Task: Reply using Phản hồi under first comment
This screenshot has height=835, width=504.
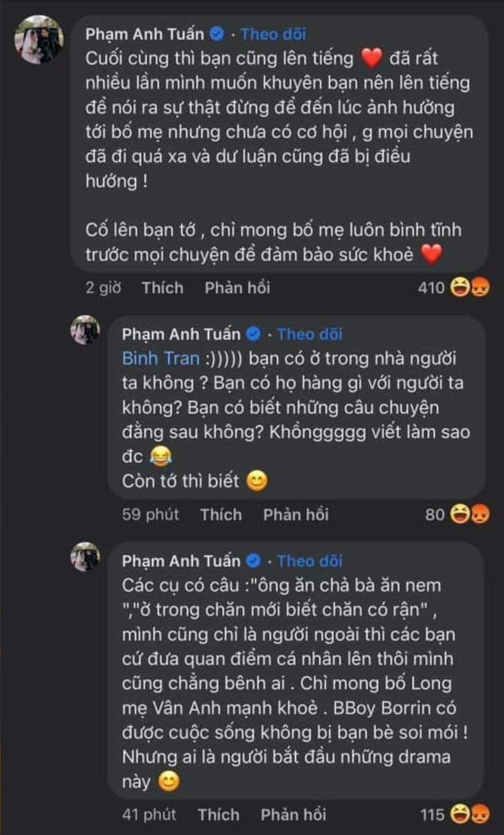Action: point(238,287)
